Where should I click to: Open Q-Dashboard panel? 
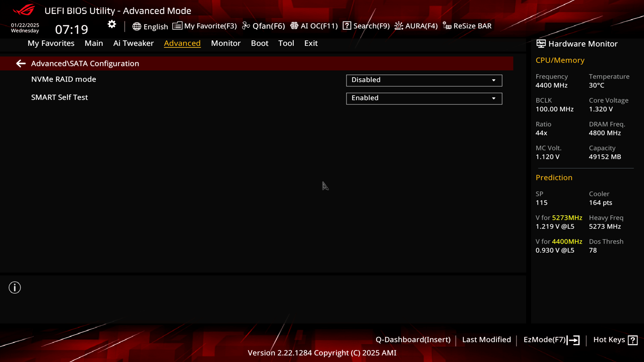click(x=413, y=340)
